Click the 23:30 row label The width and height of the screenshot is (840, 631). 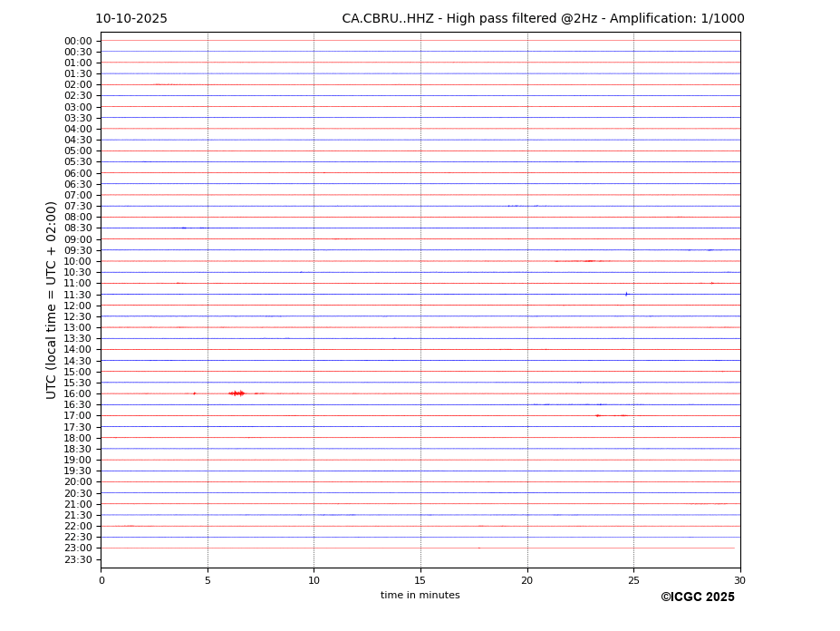click(78, 559)
